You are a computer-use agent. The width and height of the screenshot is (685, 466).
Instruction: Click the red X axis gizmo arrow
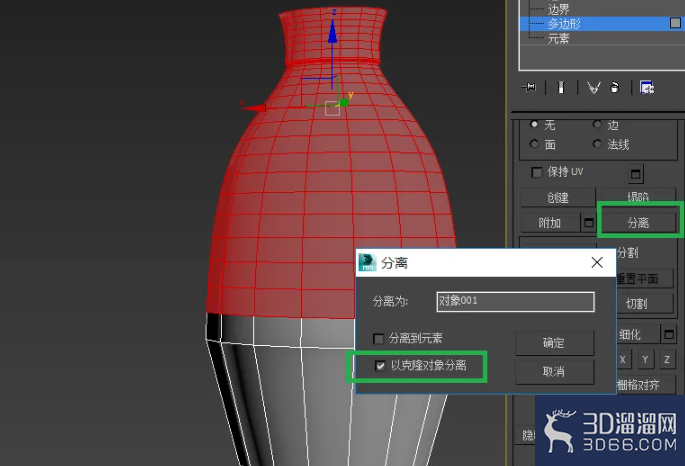[x=253, y=107]
